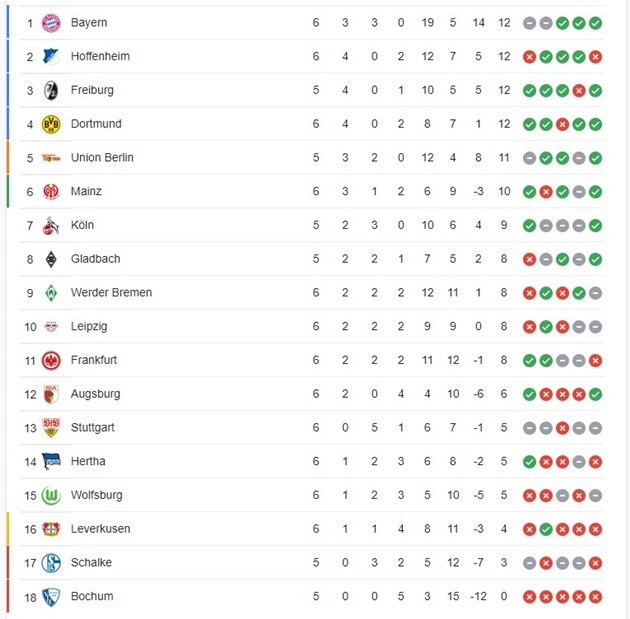Click Stuttgart's first draw form indicator
Viewport: 630px width, 619px height.
pos(530,428)
